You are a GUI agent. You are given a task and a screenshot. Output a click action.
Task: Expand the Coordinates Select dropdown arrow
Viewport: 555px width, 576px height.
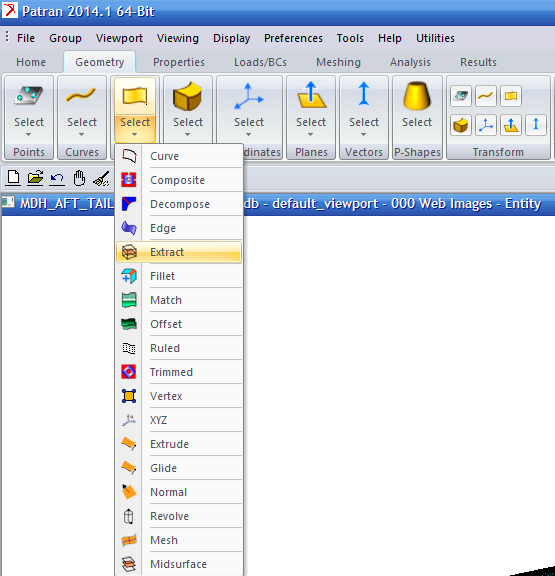(x=249, y=135)
